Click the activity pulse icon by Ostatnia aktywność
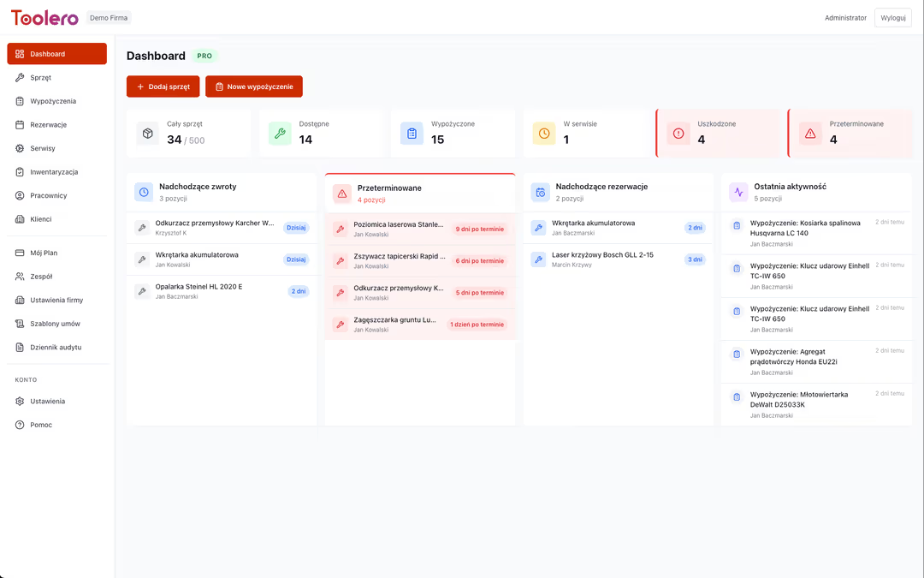Screen dimensions: 924x578 pyautogui.click(x=738, y=193)
